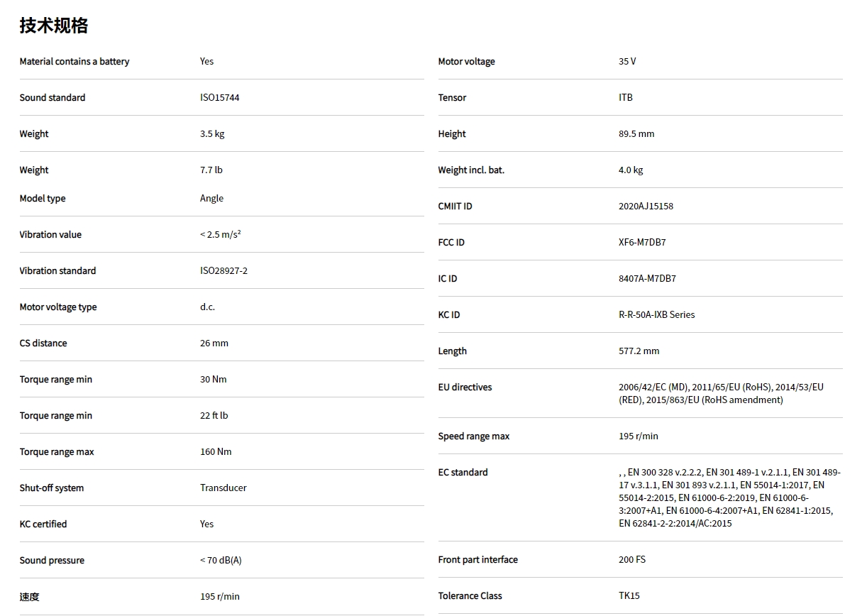Click the 技术规格 section heading
Image resolution: width=867 pixels, height=616 pixels.
pyautogui.click(x=54, y=26)
